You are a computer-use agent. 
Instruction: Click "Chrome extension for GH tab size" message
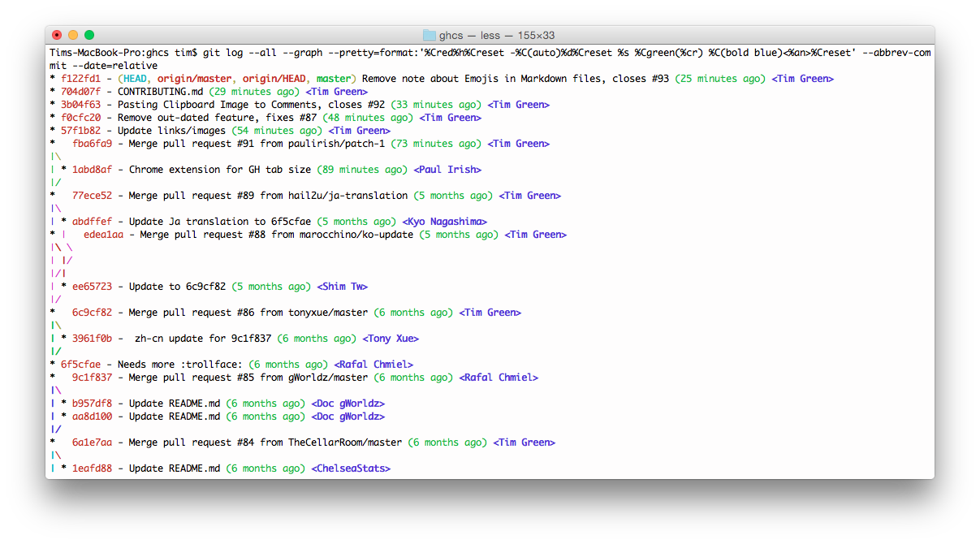point(220,170)
